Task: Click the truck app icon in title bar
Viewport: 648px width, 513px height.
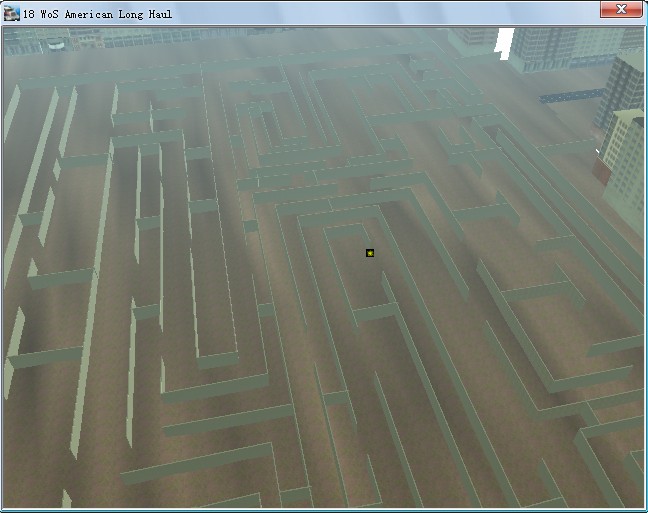Action: [12, 14]
